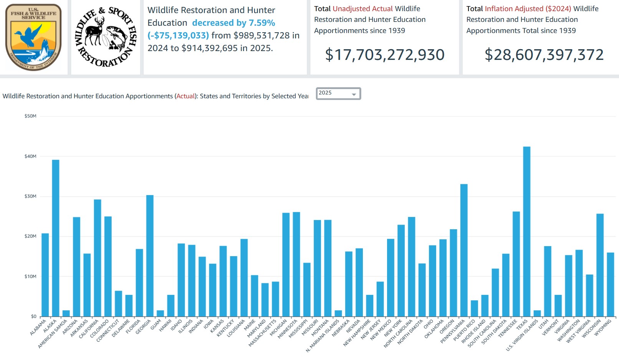Click the U.S. Fish & Wildlife Service logo

(x=33, y=37)
